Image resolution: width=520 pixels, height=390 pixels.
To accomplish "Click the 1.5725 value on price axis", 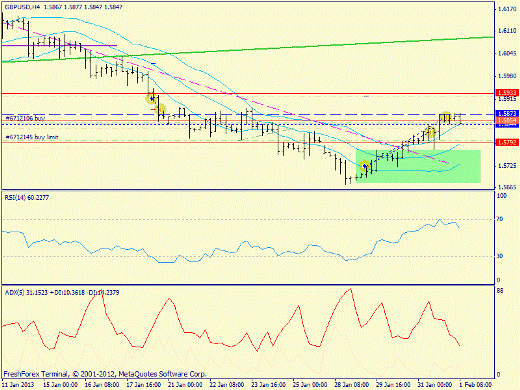I will pos(507,166).
